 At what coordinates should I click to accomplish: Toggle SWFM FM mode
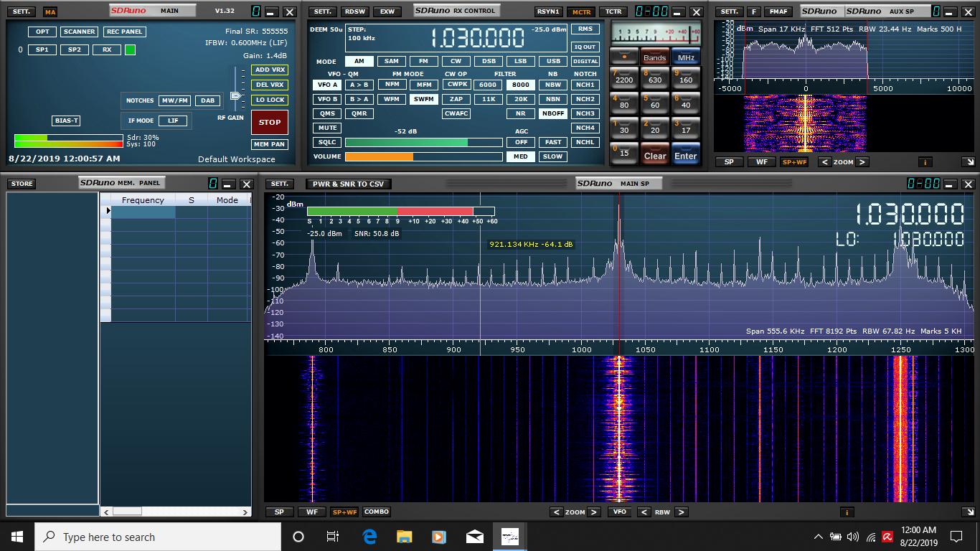[x=424, y=99]
